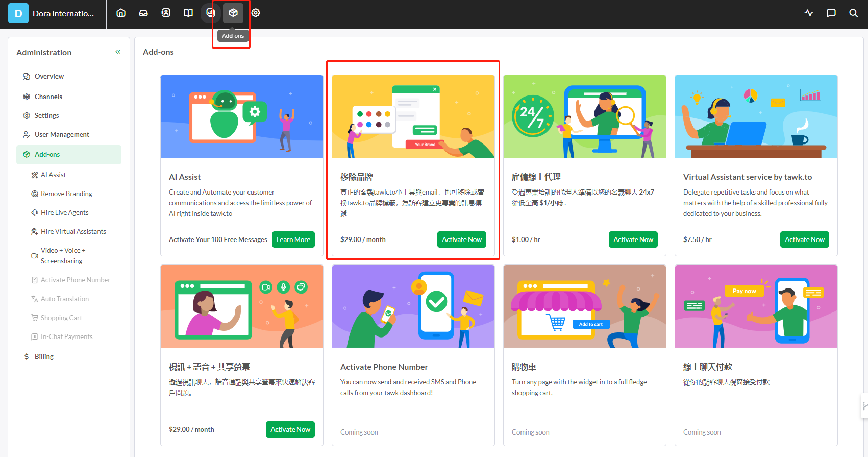This screenshot has height=457, width=868.
Task: Select Hire Live Agents submenu item
Action: tap(64, 212)
